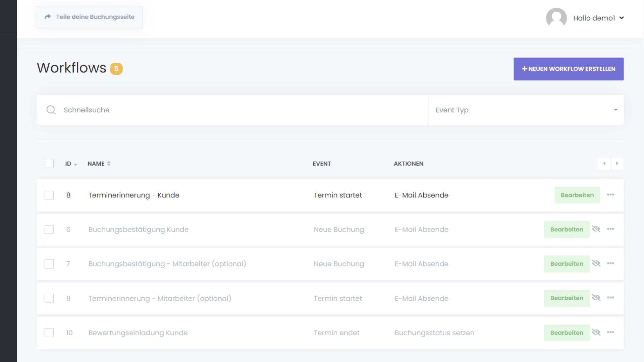Open three-dots menu for Buchungsbestätigung Kunde
Screen dimensions: 644x362
coord(610,229)
